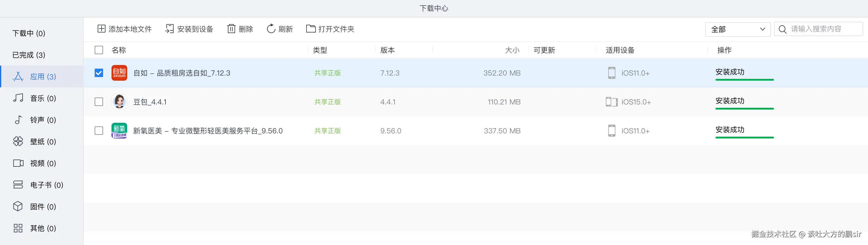
Task: Check the 豆包_4.4.1 row checkbox
Action: (99, 102)
